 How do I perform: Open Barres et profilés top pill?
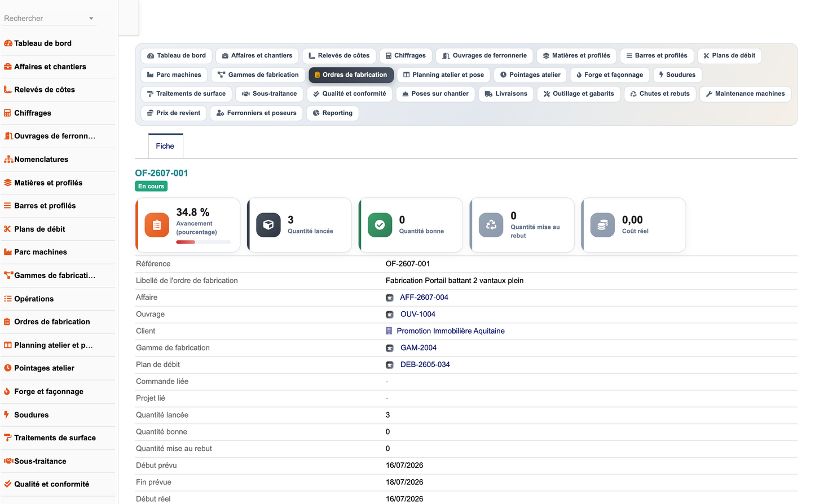point(657,56)
